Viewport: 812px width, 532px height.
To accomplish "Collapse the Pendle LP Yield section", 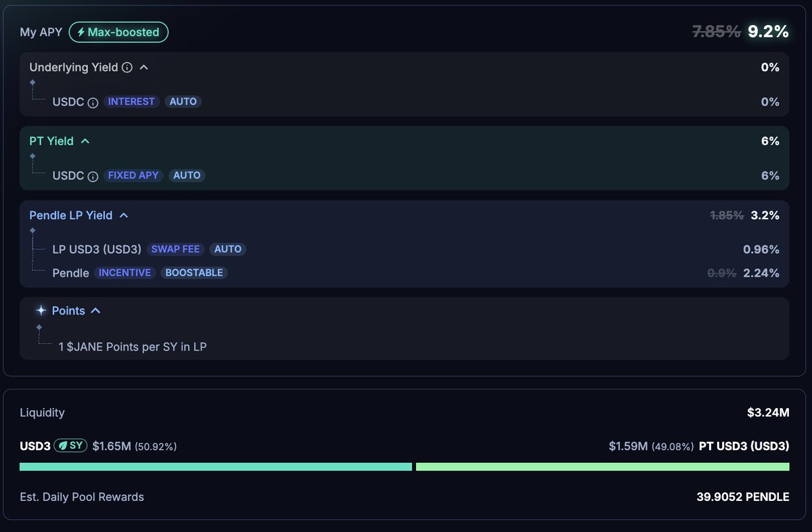I will point(124,215).
